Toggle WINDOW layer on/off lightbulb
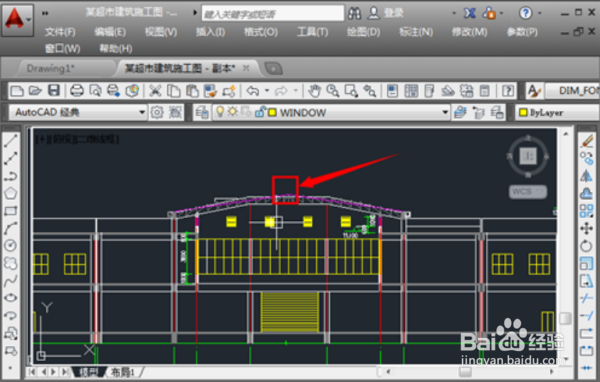 click(220, 112)
